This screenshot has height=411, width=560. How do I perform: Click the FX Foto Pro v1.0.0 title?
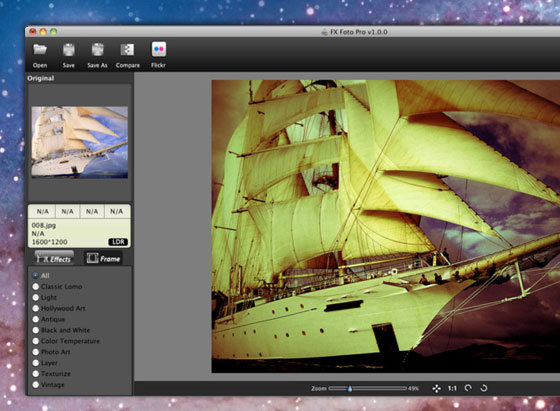coord(359,32)
